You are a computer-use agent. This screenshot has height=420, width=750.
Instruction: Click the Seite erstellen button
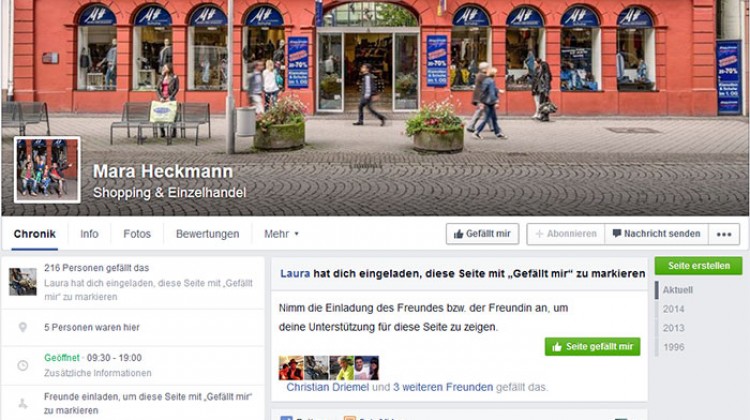[698, 266]
